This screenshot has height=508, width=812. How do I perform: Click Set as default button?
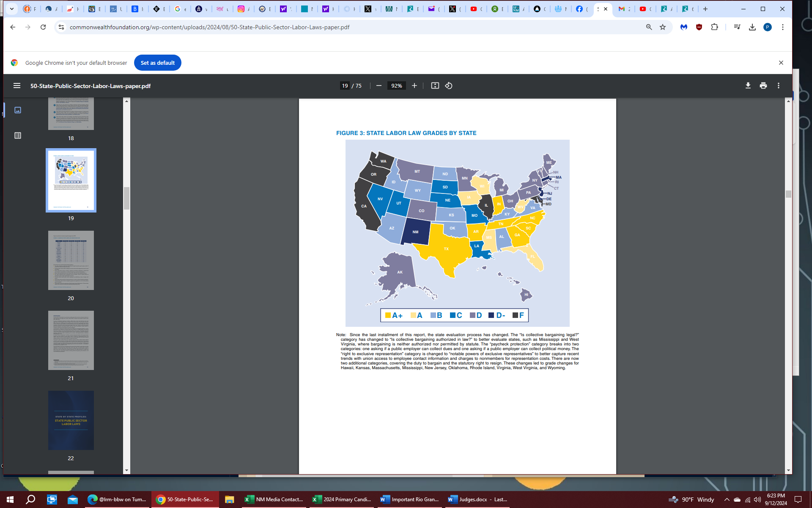(x=157, y=63)
